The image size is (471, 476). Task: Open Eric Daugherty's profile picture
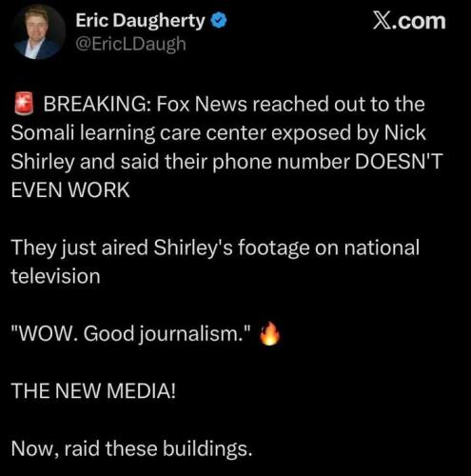[39, 32]
